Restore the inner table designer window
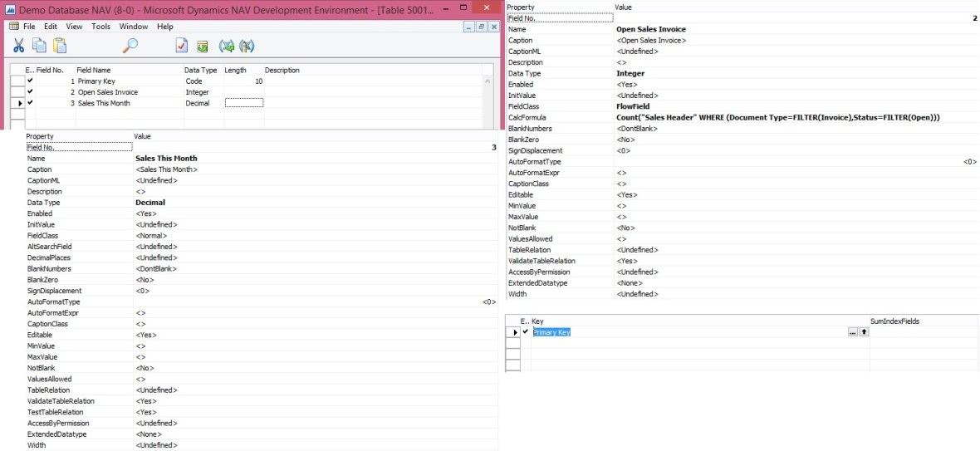The height and width of the screenshot is (451, 980). (x=481, y=27)
